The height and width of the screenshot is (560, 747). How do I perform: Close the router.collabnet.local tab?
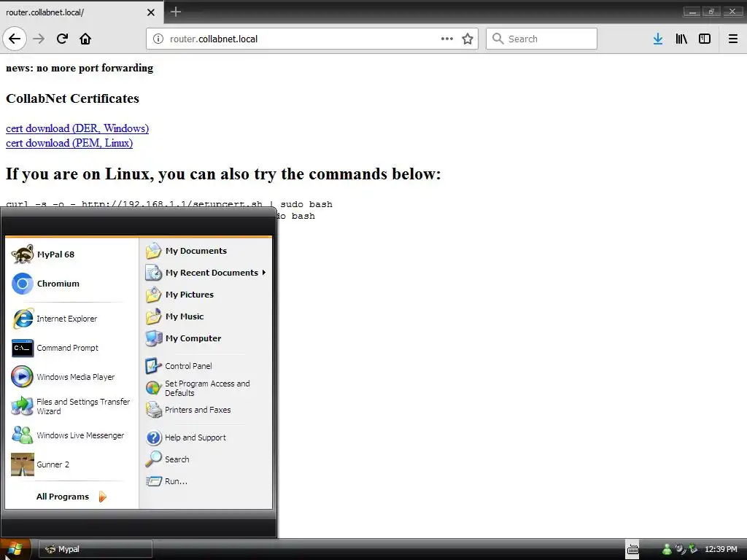coord(150,12)
